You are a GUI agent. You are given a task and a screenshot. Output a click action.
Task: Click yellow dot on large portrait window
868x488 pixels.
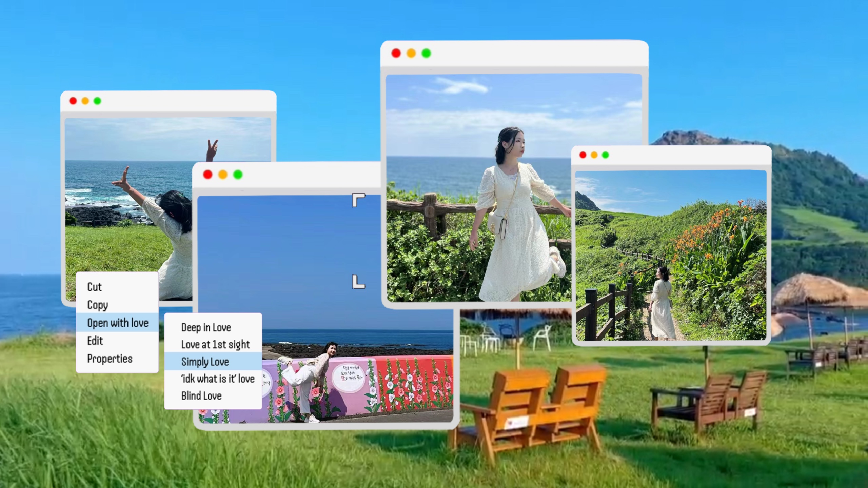click(x=411, y=53)
